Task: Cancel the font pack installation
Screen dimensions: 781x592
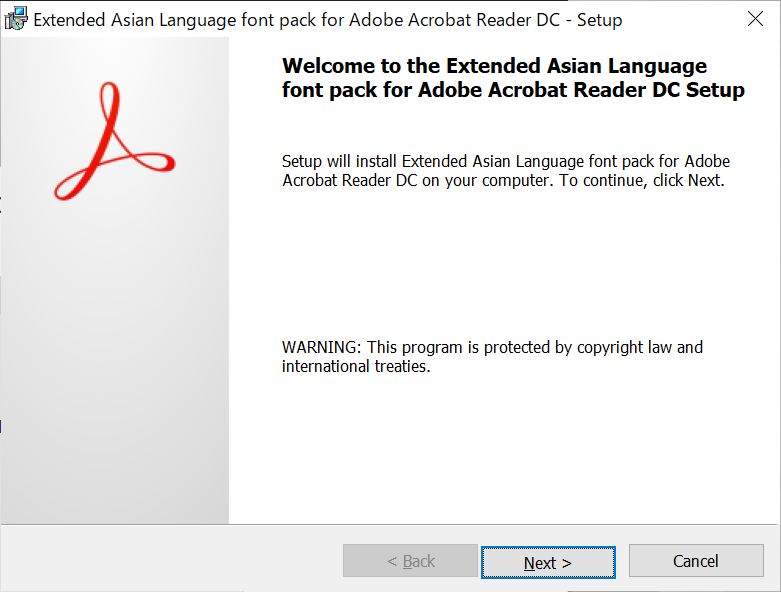Action: (x=696, y=561)
